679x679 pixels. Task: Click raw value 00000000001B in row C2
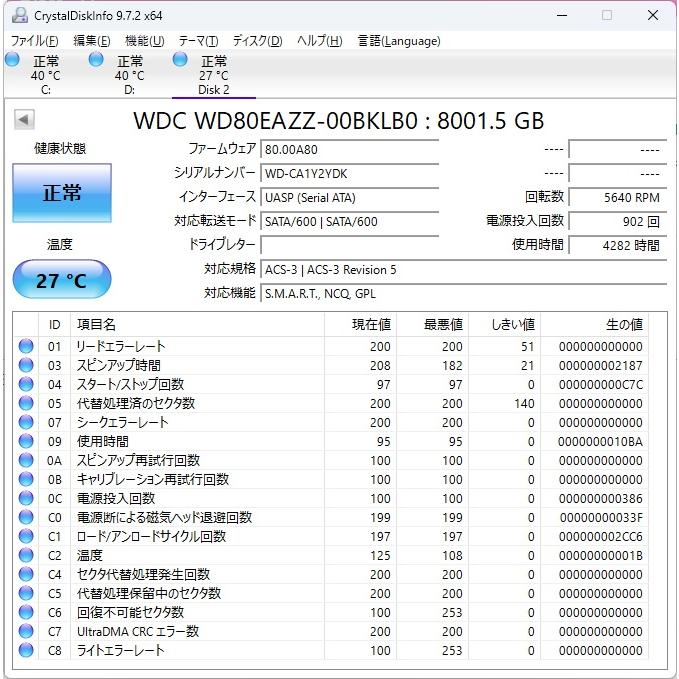[x=601, y=556]
